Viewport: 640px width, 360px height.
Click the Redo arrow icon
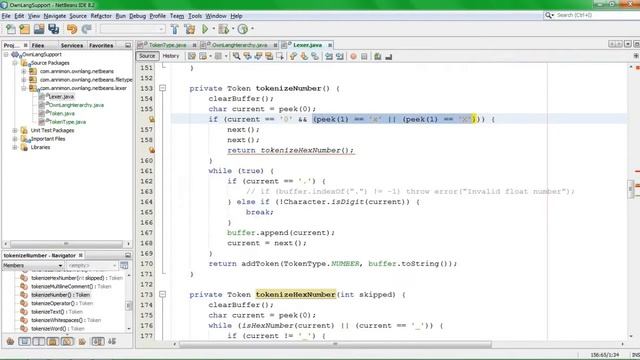tap(86, 29)
